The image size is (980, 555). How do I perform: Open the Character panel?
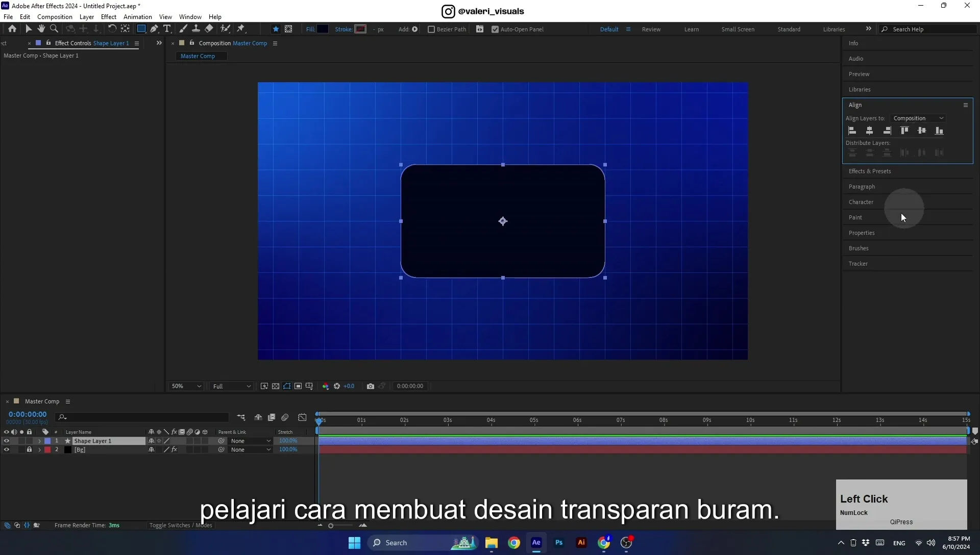point(861,202)
